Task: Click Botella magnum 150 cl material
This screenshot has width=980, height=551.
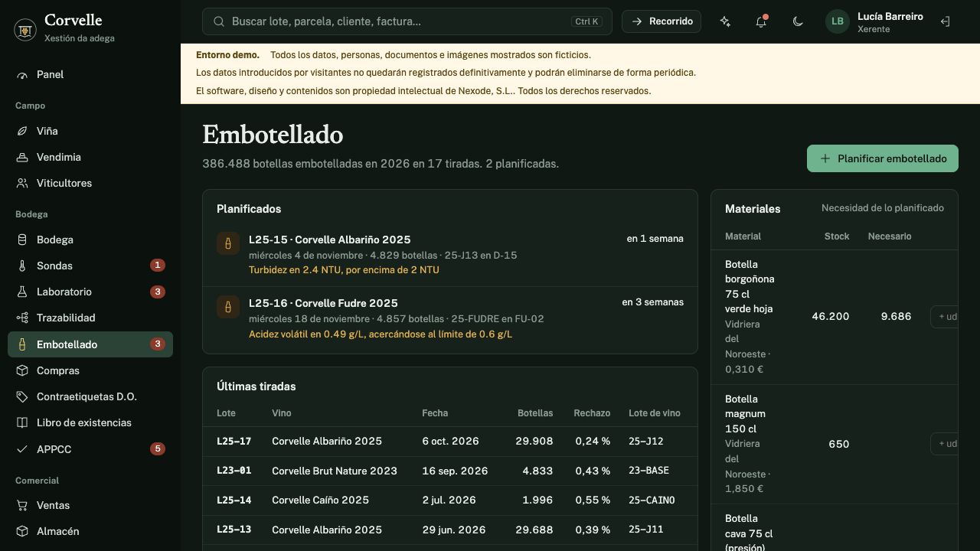Action: tap(745, 414)
